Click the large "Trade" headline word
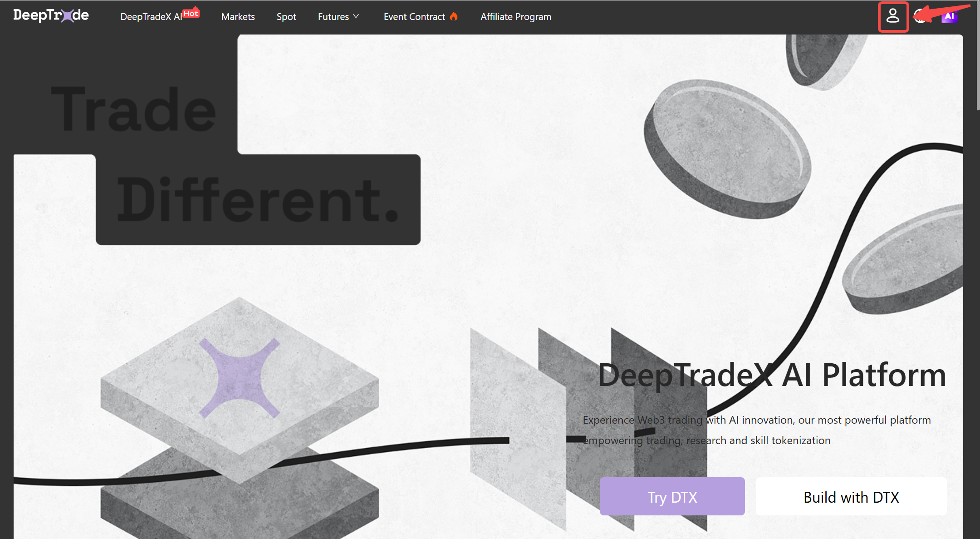Viewport: 980px width, 539px height. [134, 109]
